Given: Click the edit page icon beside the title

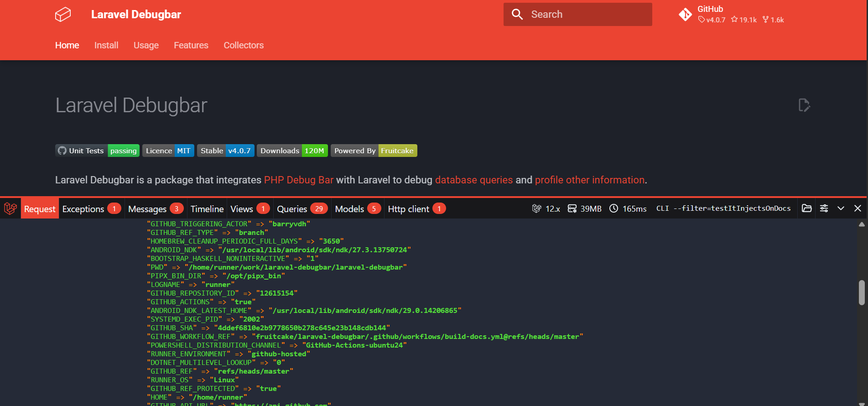Looking at the screenshot, I should pyautogui.click(x=804, y=105).
